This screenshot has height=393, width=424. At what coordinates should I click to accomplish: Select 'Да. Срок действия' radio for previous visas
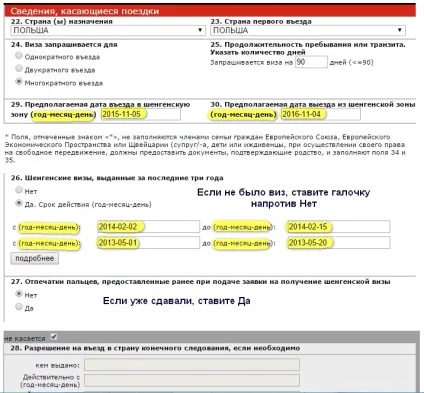(x=19, y=203)
